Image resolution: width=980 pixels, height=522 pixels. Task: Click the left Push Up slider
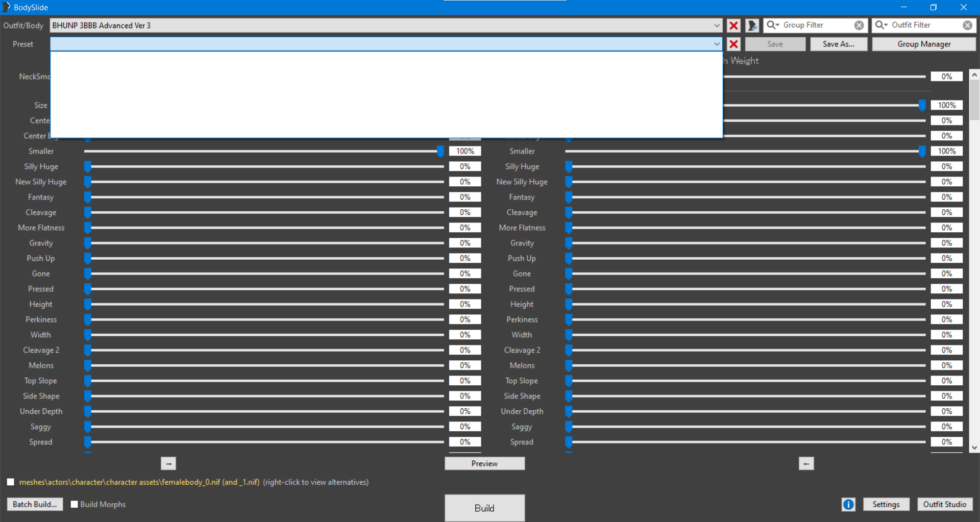click(x=264, y=258)
